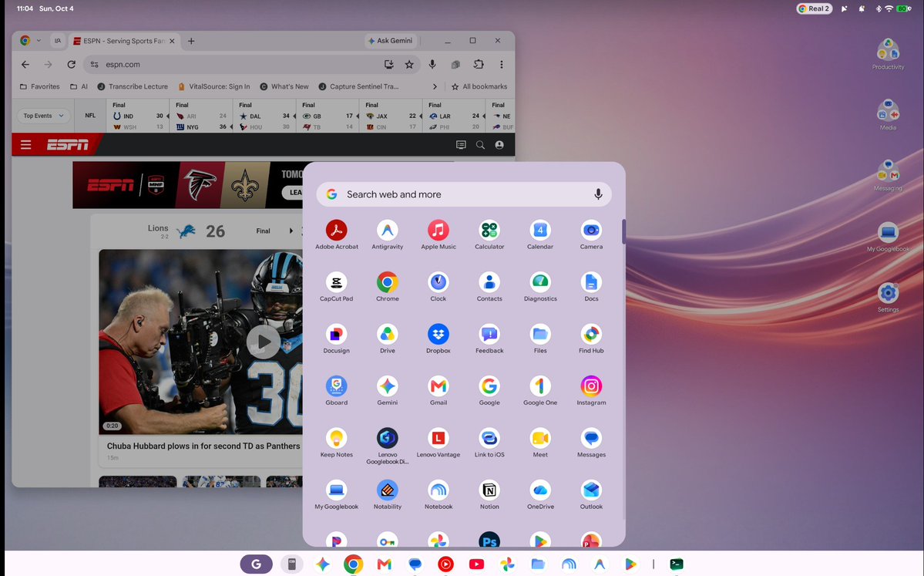Launch Lenovo Vantage app
Image resolution: width=924 pixels, height=576 pixels.
[438, 442]
